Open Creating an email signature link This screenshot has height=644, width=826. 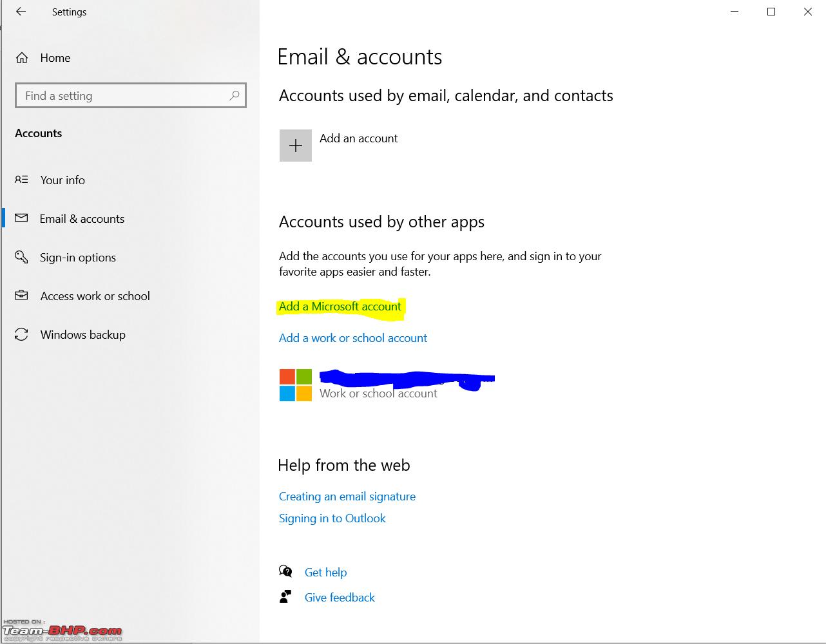(x=347, y=497)
